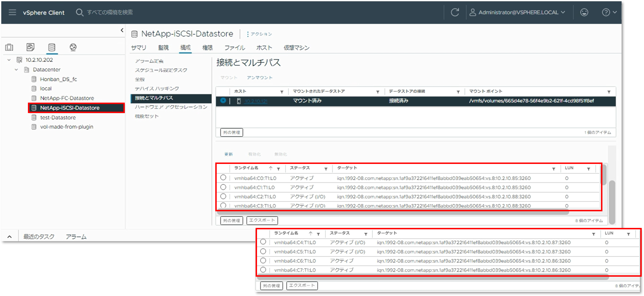Click the datastore icon beside the NetApp-iSCSI-Datastore title

point(134,34)
